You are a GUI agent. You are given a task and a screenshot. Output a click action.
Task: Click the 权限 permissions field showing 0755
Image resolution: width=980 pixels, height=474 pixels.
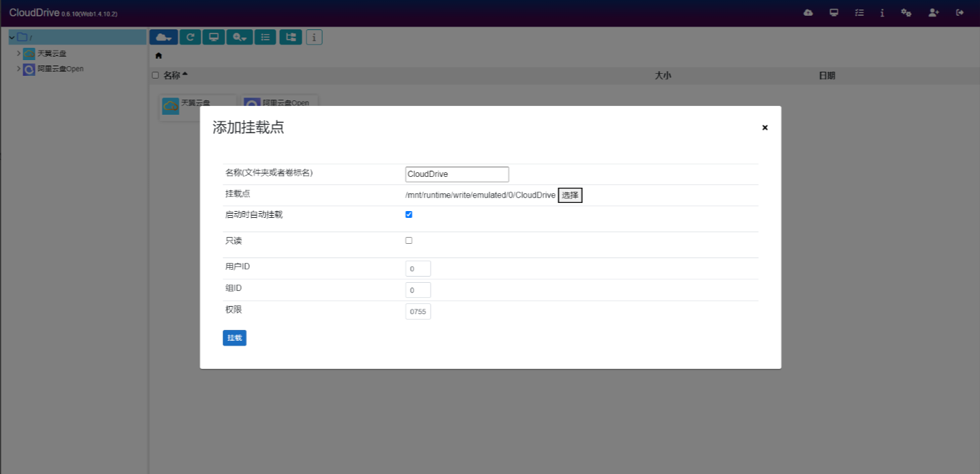tap(418, 311)
